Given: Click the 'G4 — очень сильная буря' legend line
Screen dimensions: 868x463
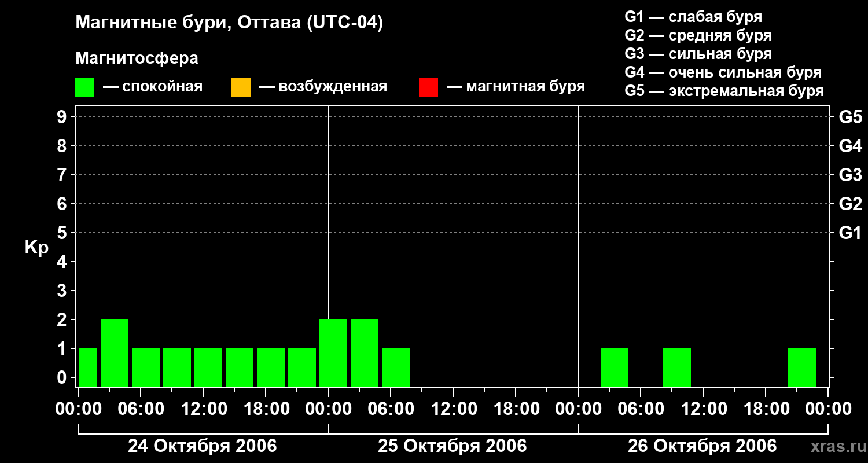Looking at the screenshot, I should pyautogui.click(x=723, y=72).
